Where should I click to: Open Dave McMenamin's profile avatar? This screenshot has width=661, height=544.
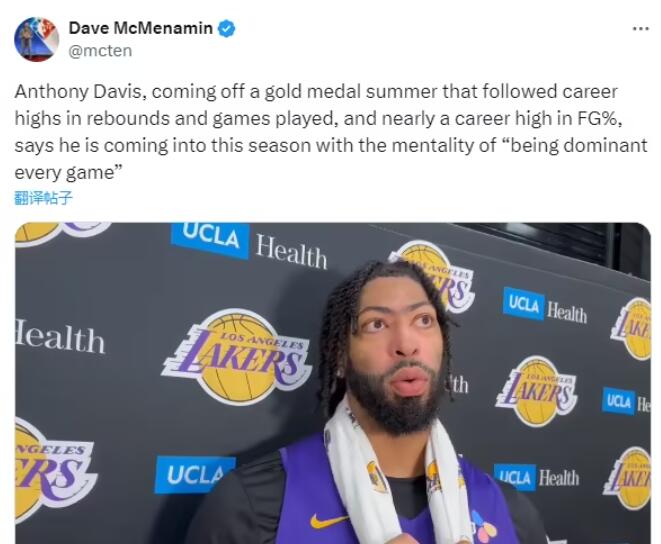coord(36,39)
